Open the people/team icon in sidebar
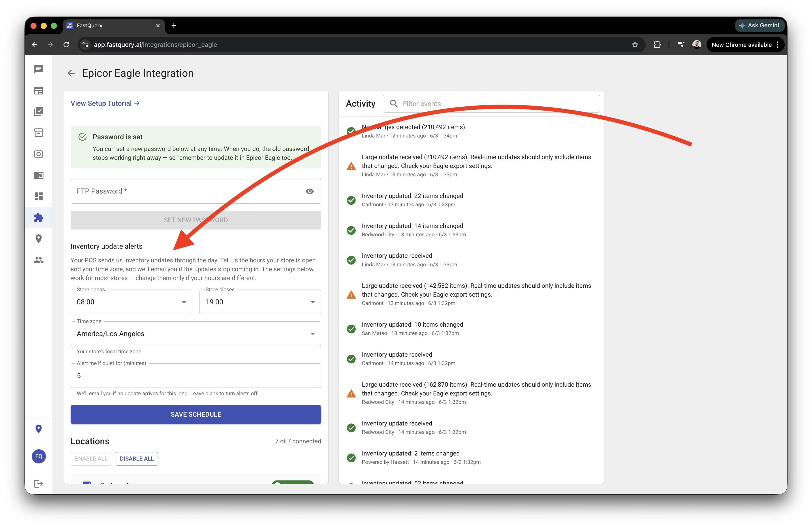812x527 pixels. [x=39, y=260]
